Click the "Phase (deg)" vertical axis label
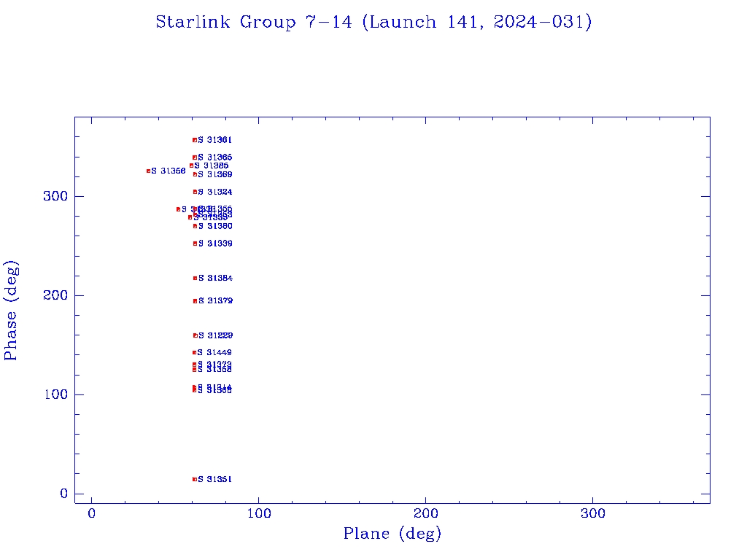747x560 pixels. point(10,311)
